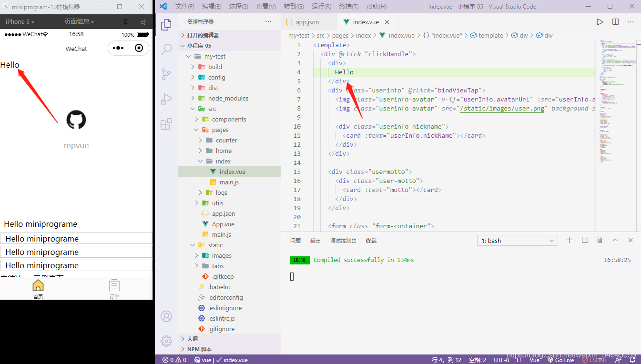The width and height of the screenshot is (641, 364).
Task: Open the editor More Actions ellipsis
Action: [631, 22]
